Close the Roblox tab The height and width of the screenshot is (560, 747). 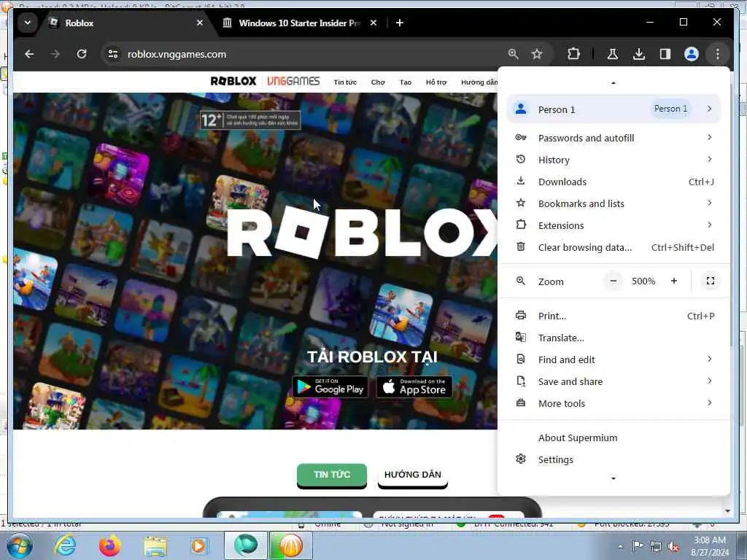[x=200, y=23]
